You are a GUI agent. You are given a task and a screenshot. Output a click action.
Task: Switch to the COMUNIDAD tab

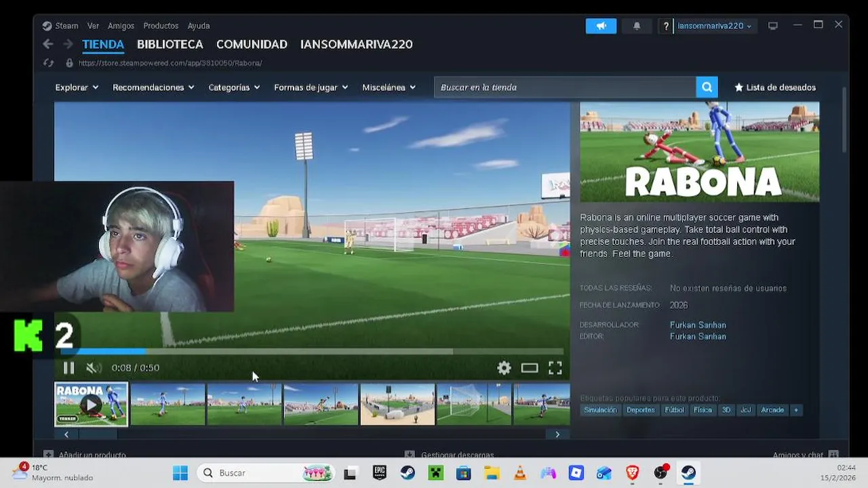[252, 44]
